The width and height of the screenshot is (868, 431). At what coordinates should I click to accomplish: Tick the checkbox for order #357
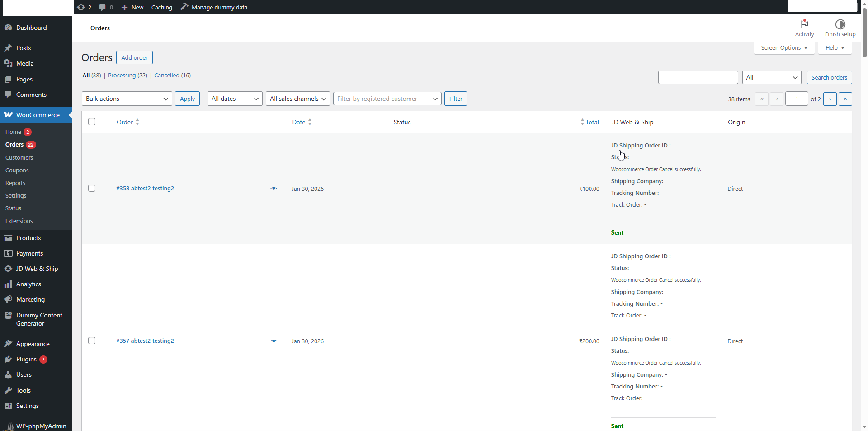pyautogui.click(x=92, y=341)
